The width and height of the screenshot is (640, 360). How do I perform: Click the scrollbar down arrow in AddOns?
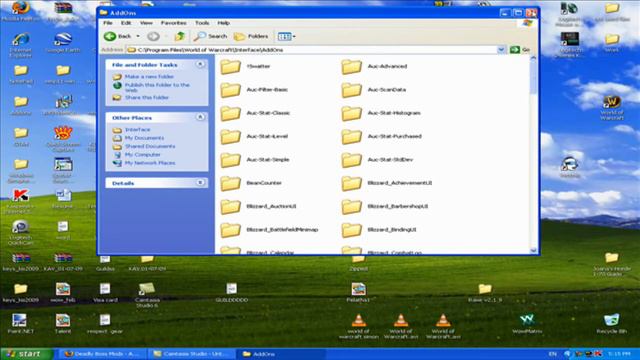pos(533,250)
